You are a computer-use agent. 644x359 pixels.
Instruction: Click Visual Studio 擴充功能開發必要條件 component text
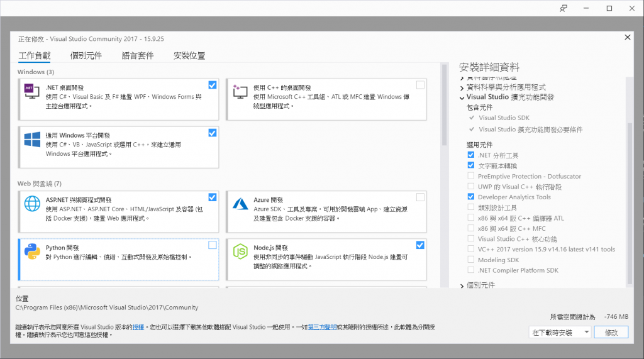click(x=530, y=130)
